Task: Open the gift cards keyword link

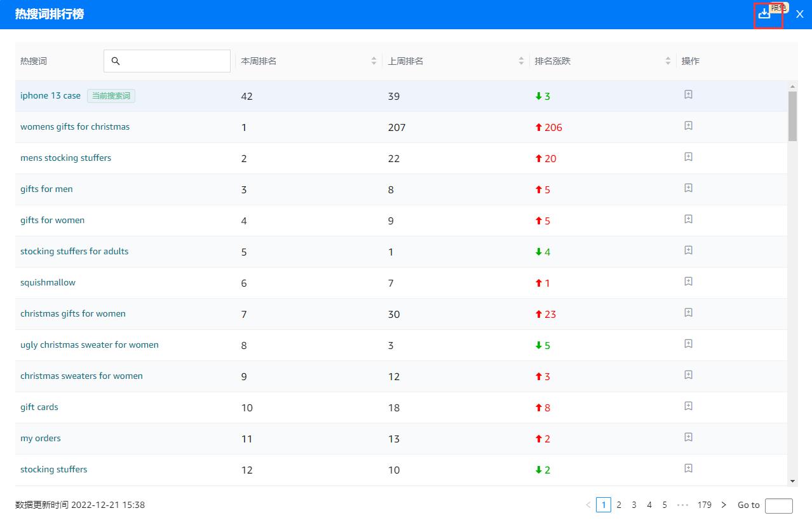Action: point(39,407)
